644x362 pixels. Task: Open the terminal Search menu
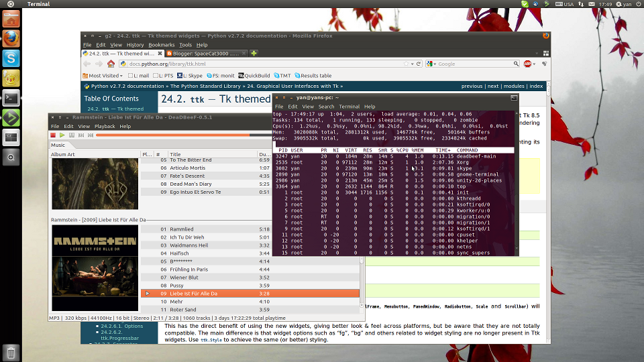click(326, 107)
